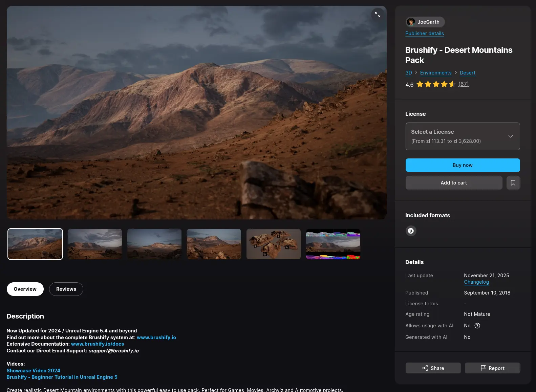The height and width of the screenshot is (392, 536).
Task: Switch to the Reviews tab
Action: (66, 289)
